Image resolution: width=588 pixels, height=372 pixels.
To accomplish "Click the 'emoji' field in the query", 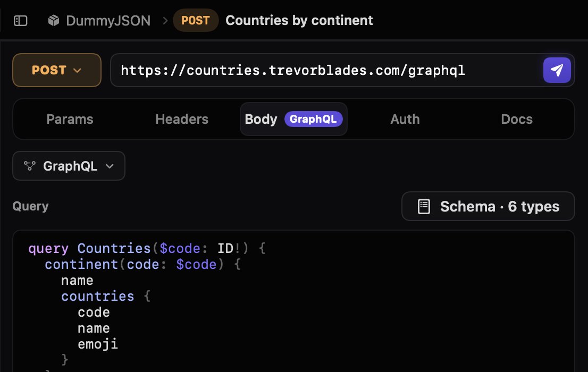I will 98,344.
